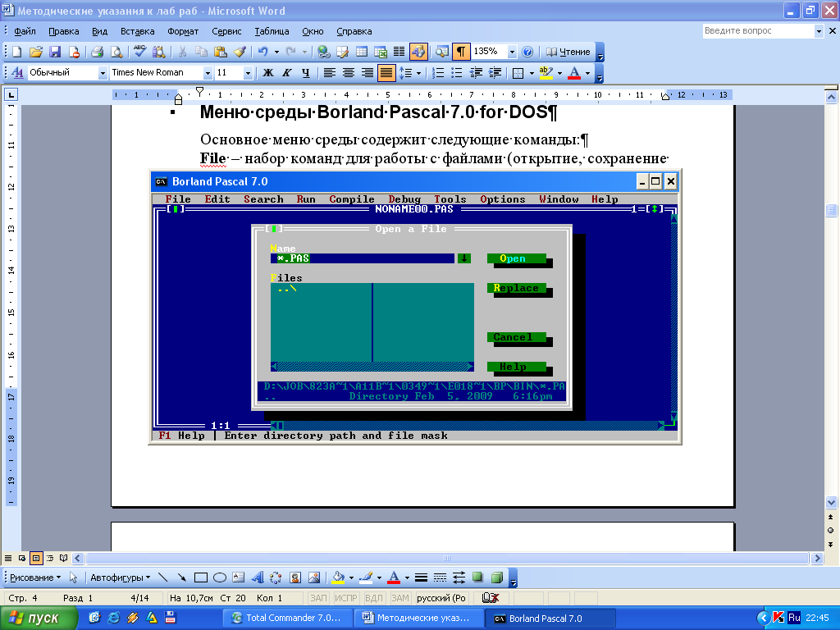Open Times New Roman font dropdown

pyautogui.click(x=208, y=73)
